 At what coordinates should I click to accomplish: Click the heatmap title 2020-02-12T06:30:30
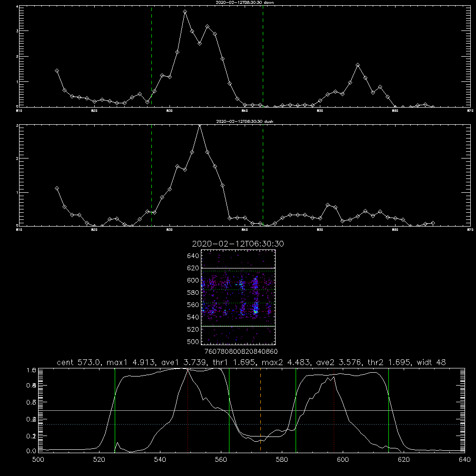tap(238, 244)
